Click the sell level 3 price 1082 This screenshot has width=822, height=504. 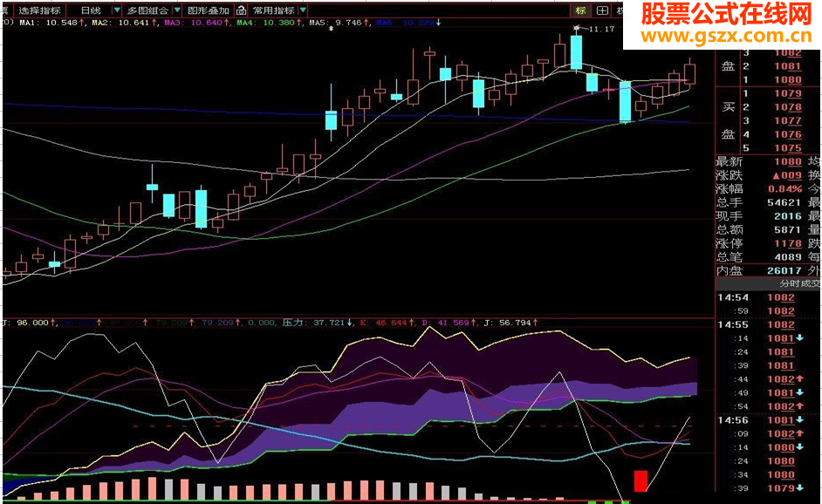pyautogui.click(x=788, y=52)
